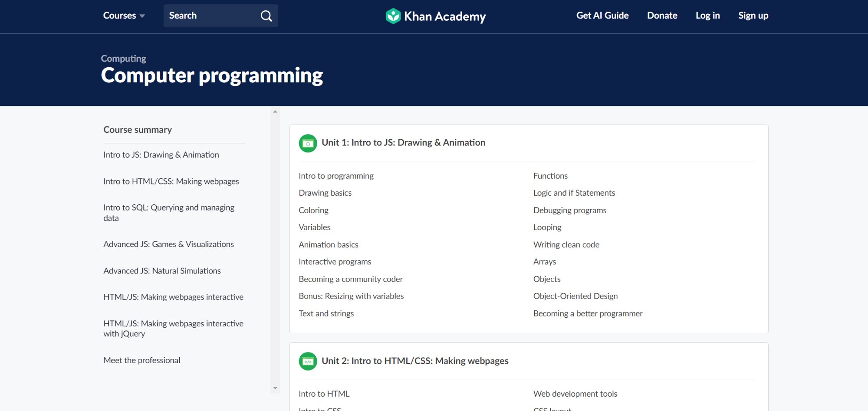Open Get AI Guide menu item
868x411 pixels.
(x=602, y=16)
